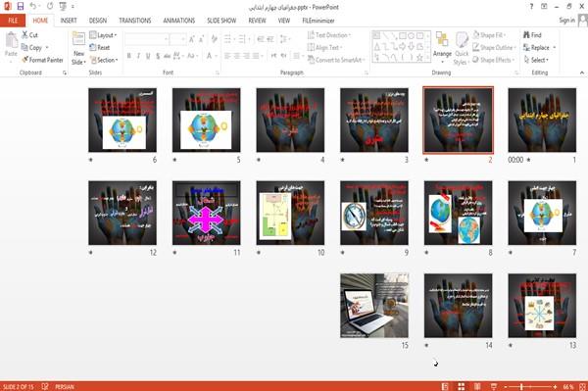Toggle Bold formatting

click(x=129, y=56)
